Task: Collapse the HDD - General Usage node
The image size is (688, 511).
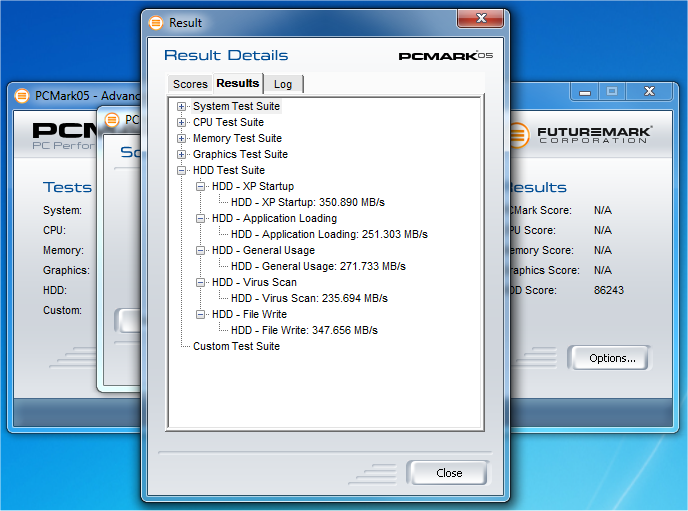Action: coord(200,250)
